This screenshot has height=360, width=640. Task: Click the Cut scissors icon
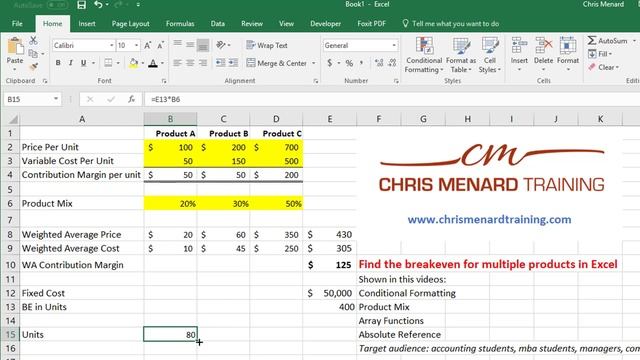33,40
